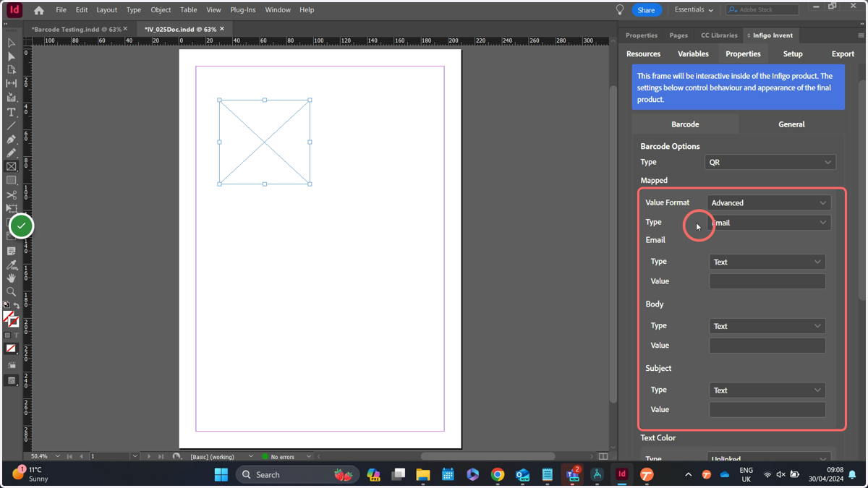
Task: Click the Home icon in InDesign
Action: (x=39, y=10)
